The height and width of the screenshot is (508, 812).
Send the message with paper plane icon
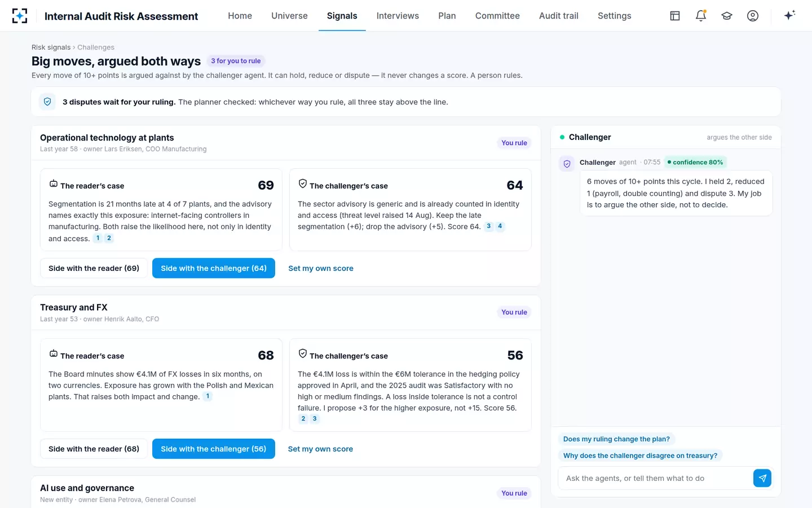(762, 478)
